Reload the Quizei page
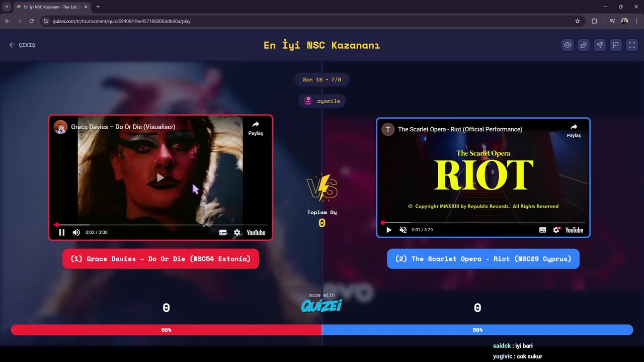Viewport: 644px width, 362px height. click(31, 21)
